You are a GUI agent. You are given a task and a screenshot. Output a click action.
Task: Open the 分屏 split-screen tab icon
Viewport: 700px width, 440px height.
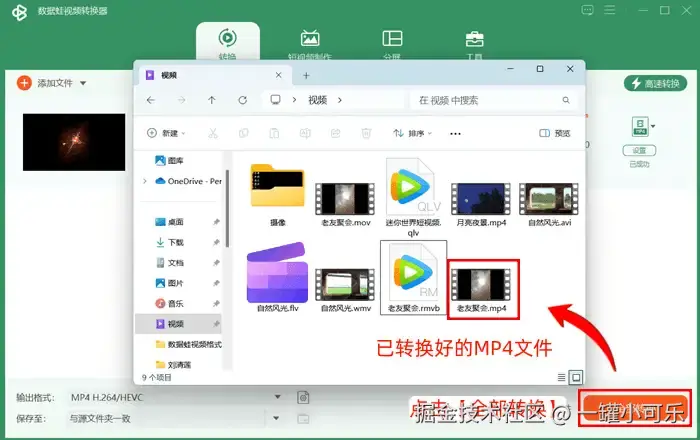(x=392, y=38)
